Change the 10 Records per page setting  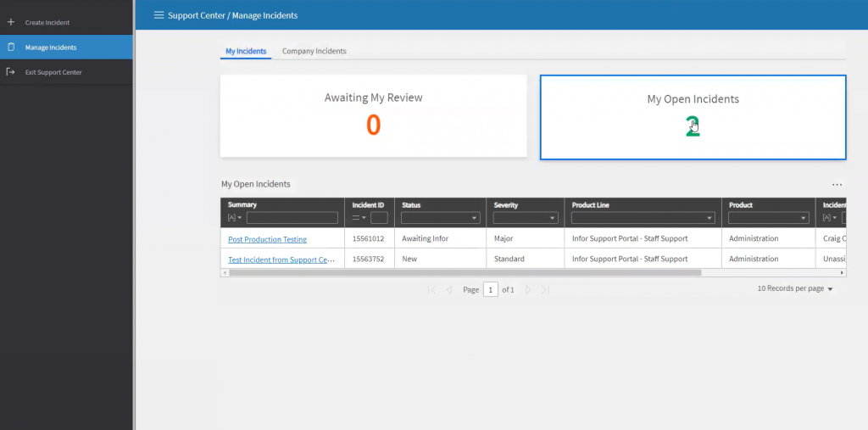(795, 289)
